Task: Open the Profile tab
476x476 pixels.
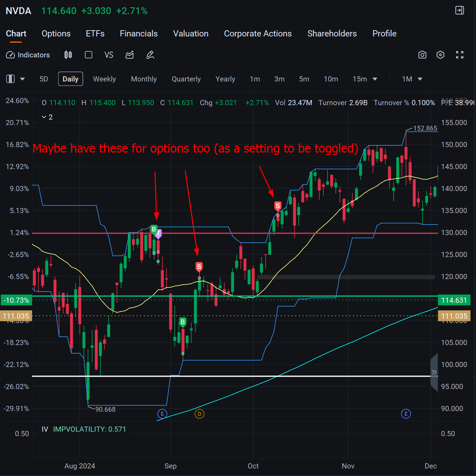Action: click(385, 34)
